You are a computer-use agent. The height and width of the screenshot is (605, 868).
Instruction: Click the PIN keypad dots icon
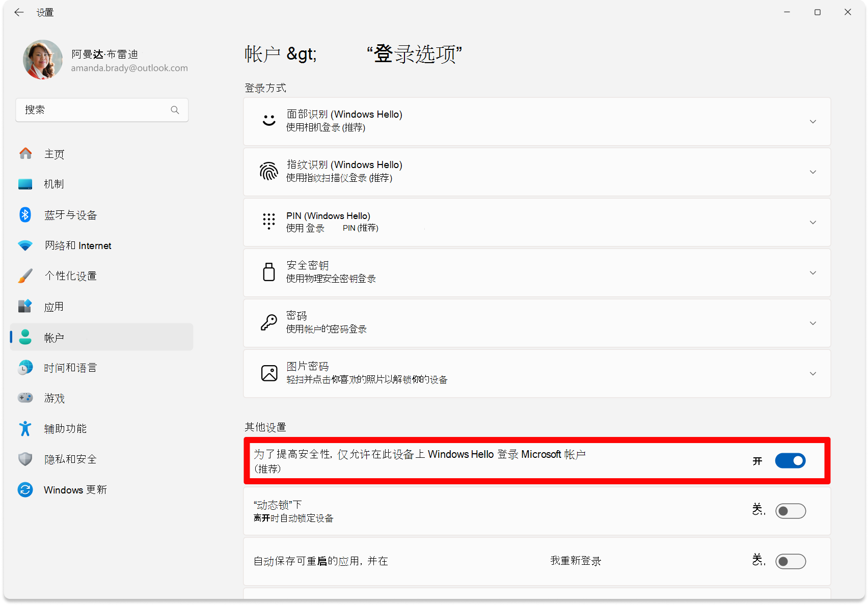(x=269, y=222)
